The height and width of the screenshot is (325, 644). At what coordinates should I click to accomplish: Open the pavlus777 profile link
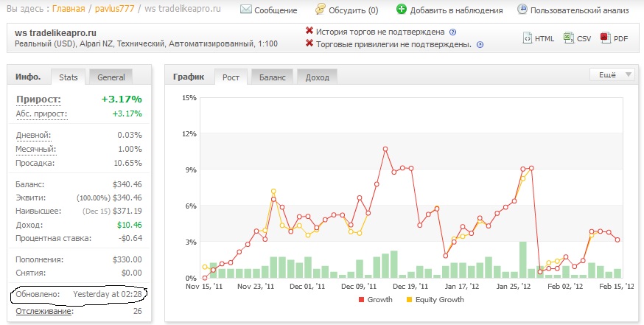[115, 9]
